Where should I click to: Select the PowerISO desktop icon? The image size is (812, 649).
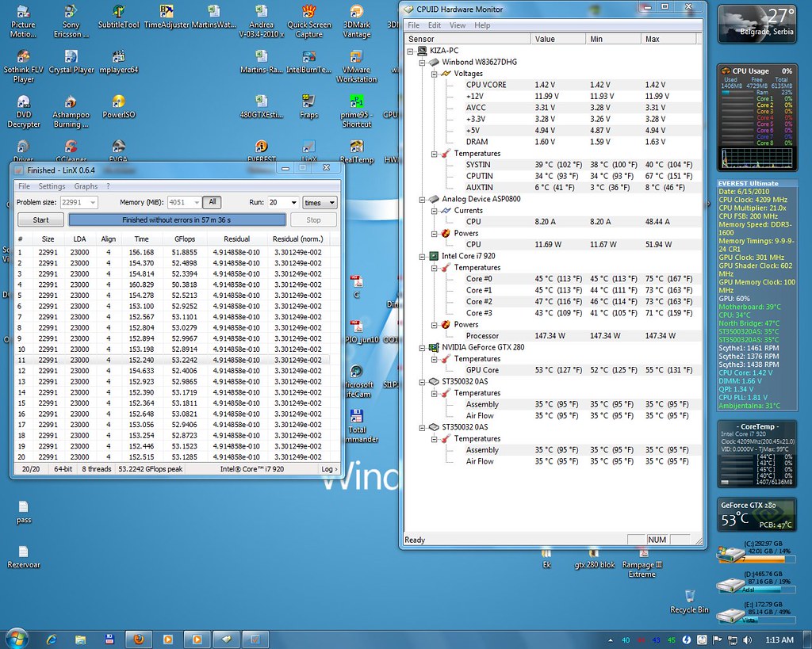(119, 107)
